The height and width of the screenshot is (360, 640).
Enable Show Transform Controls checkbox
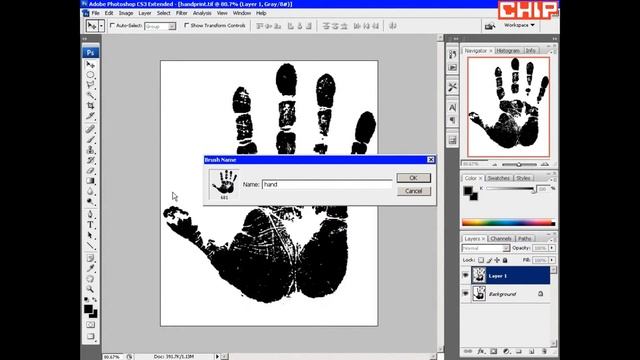(187, 25)
